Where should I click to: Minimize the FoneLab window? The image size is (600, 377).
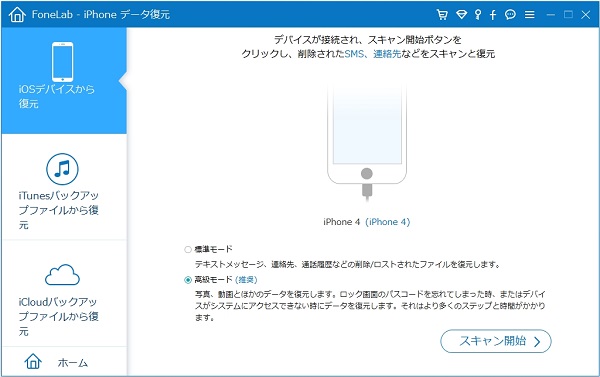point(551,15)
